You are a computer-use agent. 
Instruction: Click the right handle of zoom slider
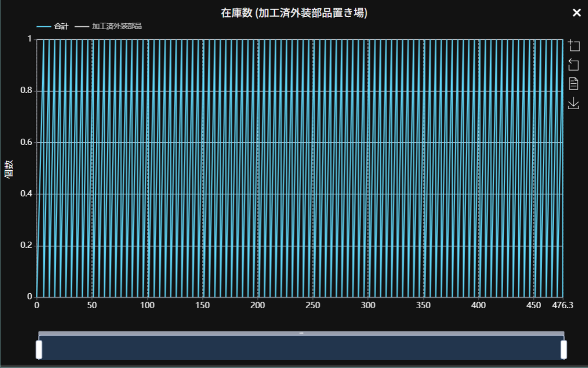[564, 349]
